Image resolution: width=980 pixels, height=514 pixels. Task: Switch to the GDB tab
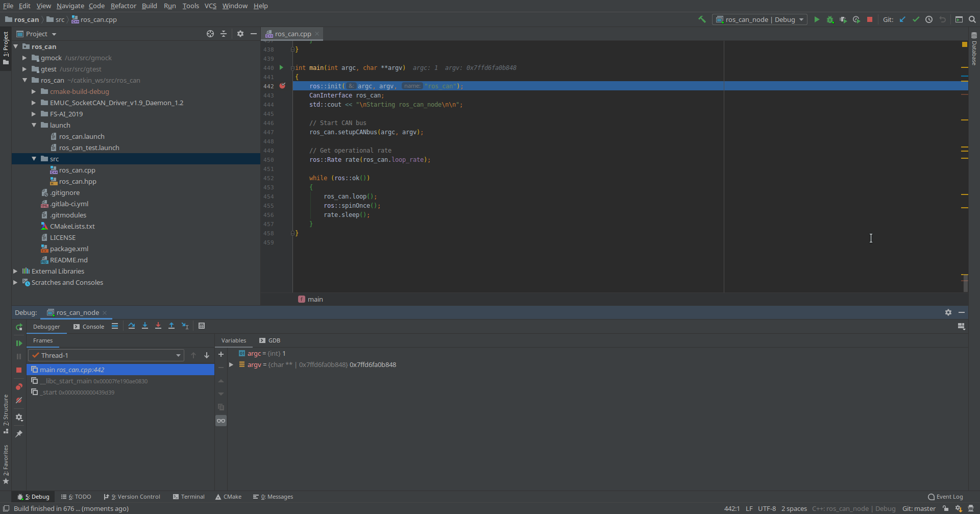[x=269, y=340]
